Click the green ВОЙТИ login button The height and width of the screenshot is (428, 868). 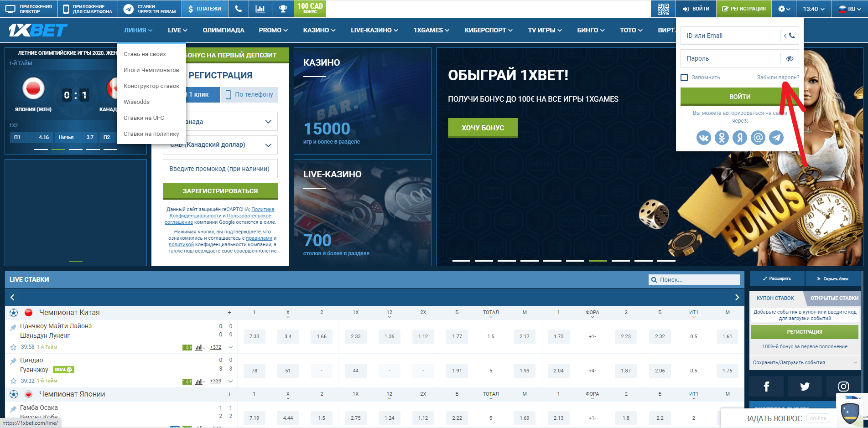[x=740, y=97]
